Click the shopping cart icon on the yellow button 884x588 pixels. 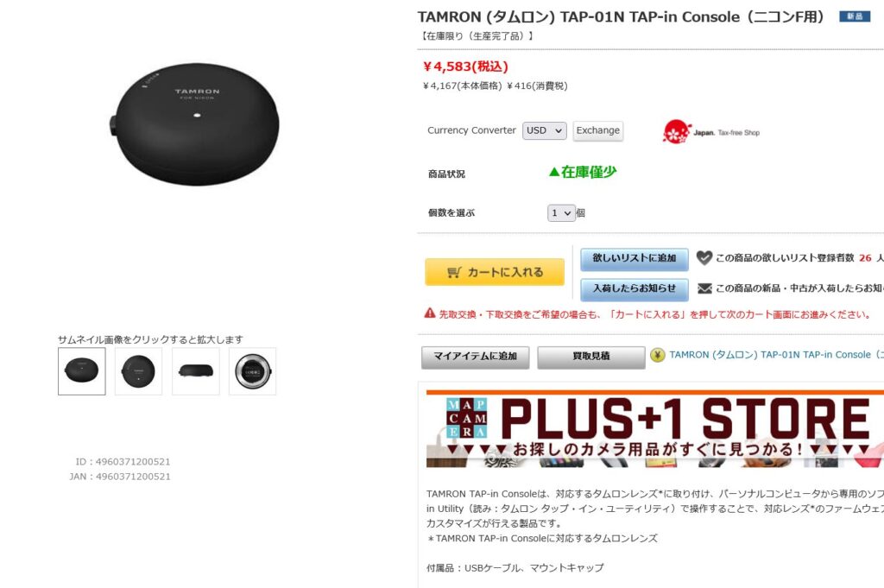coord(454,272)
